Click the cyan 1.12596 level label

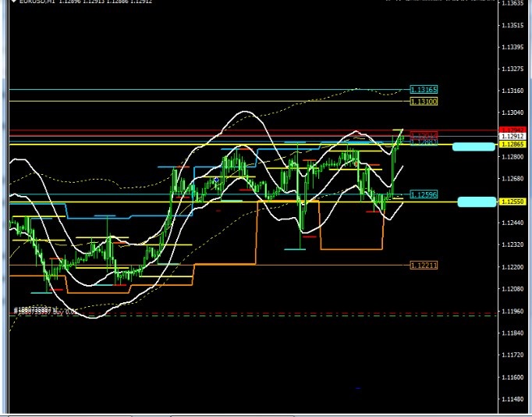coord(424,194)
